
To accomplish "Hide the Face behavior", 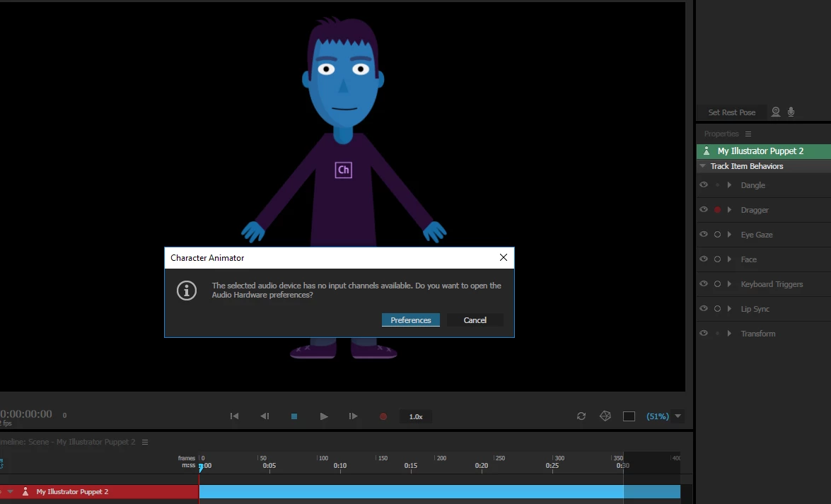I will [x=704, y=259].
